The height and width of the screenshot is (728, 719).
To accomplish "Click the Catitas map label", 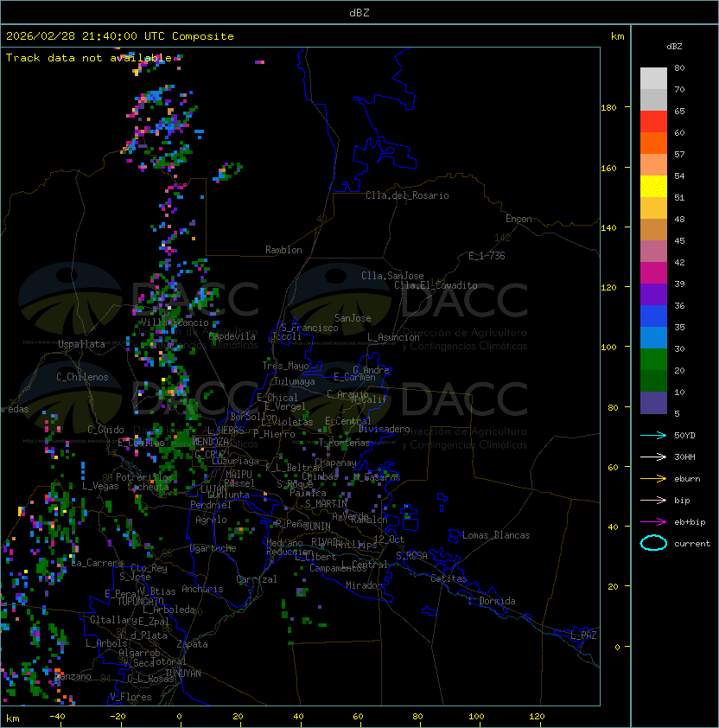I will point(449,578).
